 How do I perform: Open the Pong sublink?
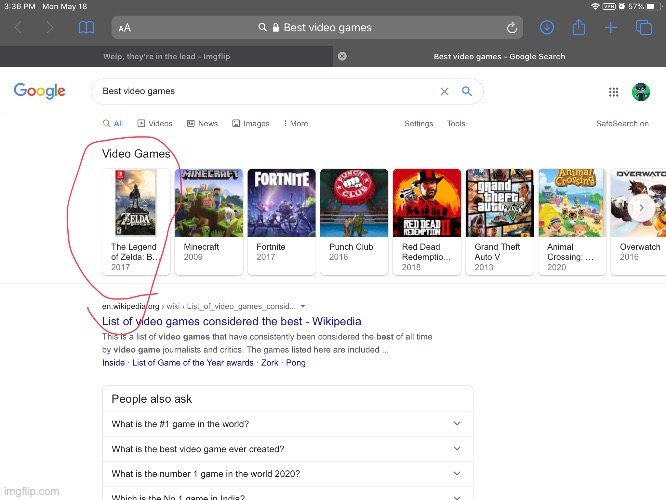tap(296, 363)
